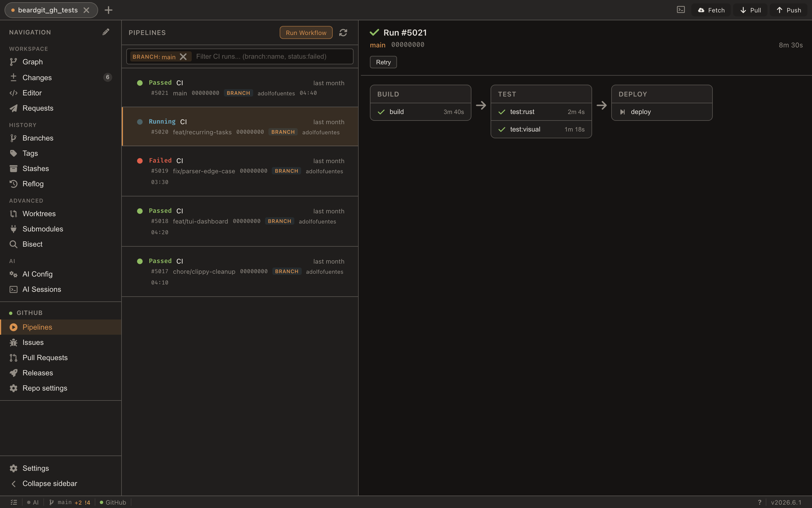Click the Worktrees icon
812x508 pixels.
click(14, 214)
